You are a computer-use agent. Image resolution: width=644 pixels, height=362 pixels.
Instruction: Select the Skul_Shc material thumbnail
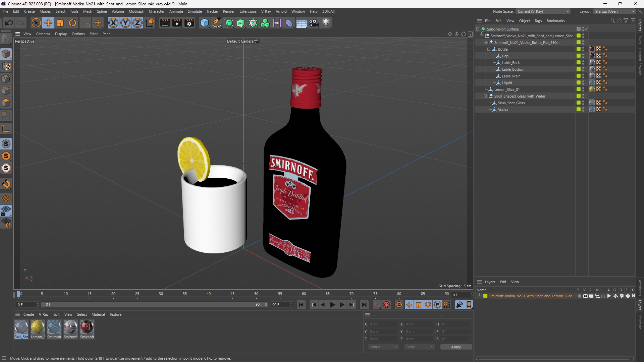[x=21, y=329]
